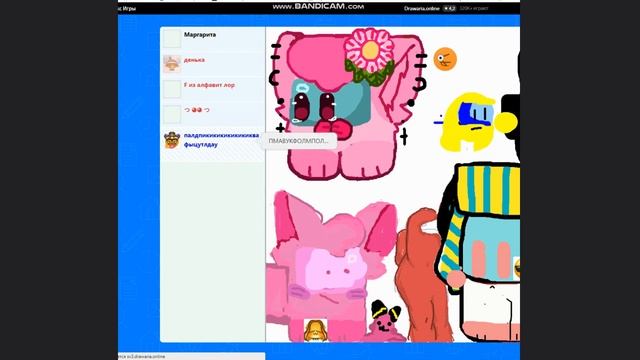Click the 4.2 star rating badge
The width and height of the screenshot is (640, 360).
pyautogui.click(x=449, y=8)
